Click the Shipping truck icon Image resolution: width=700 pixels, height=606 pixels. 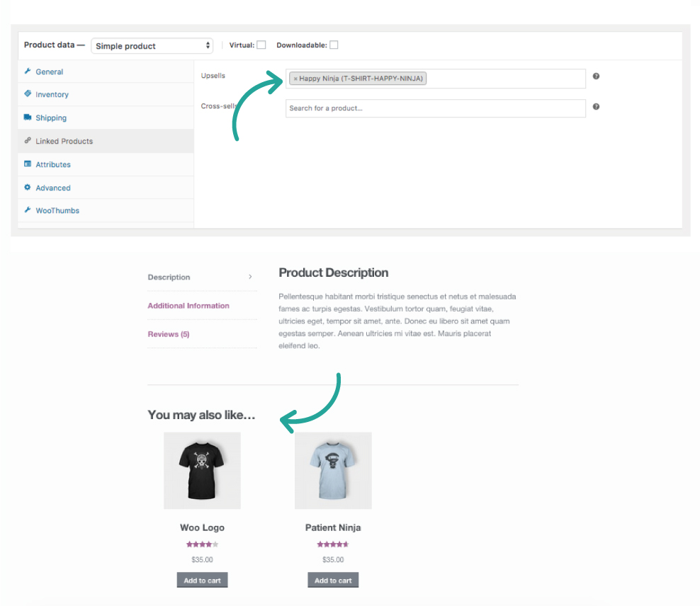tap(27, 118)
